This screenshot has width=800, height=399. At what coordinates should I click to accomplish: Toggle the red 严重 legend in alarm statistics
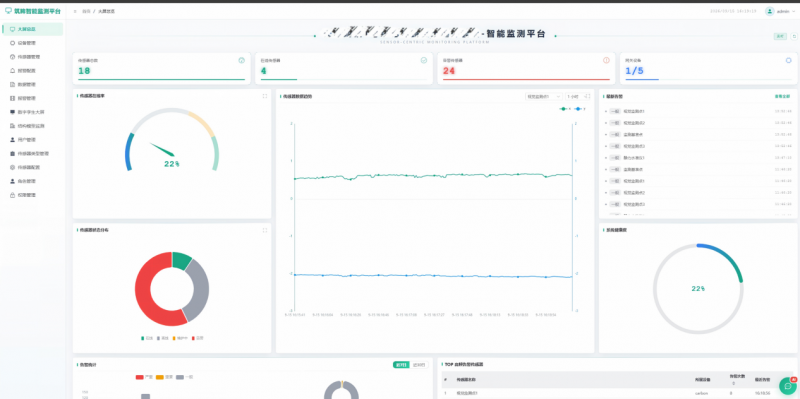144,377
